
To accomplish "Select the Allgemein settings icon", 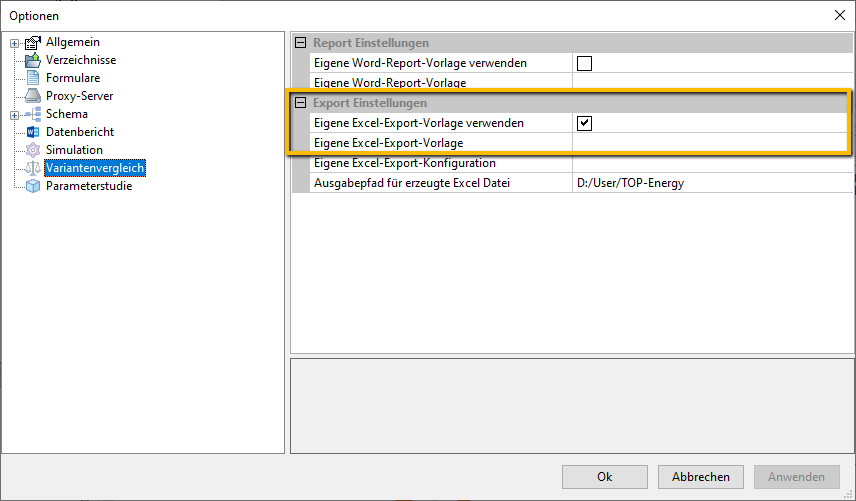I will [x=33, y=42].
